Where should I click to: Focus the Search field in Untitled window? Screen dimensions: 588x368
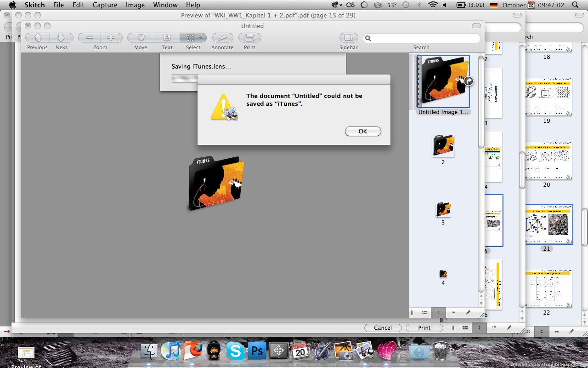[422, 38]
